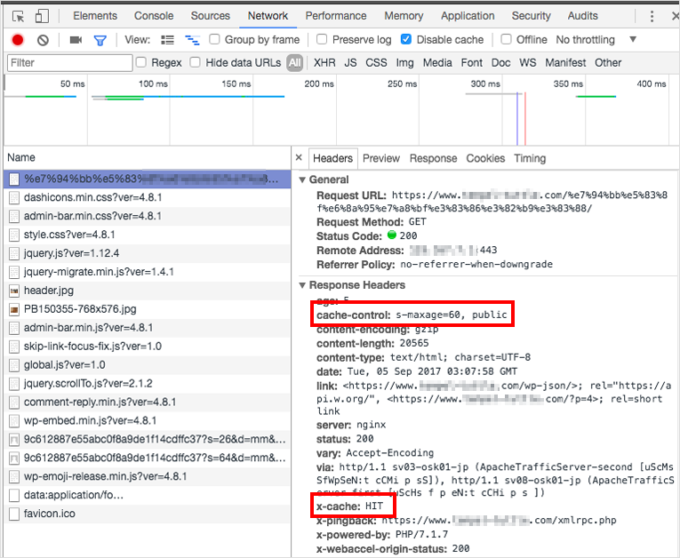
Task: Click the jquery.scrollTo.js file icon
Action: coord(14,384)
